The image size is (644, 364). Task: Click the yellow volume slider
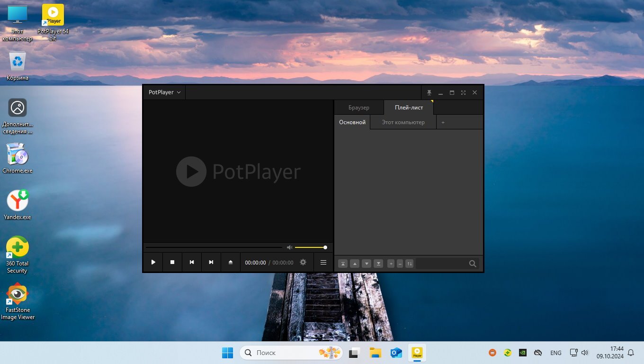click(310, 247)
